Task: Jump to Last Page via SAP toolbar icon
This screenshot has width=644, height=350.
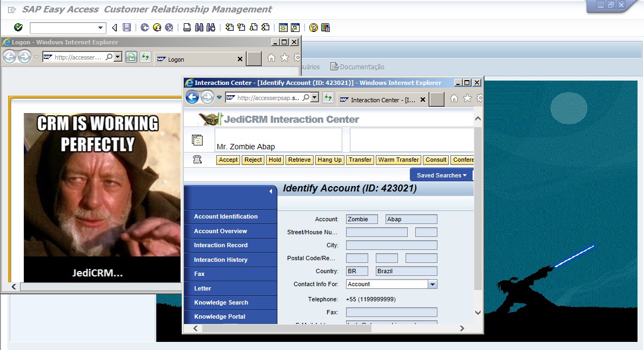Action: pyautogui.click(x=265, y=28)
